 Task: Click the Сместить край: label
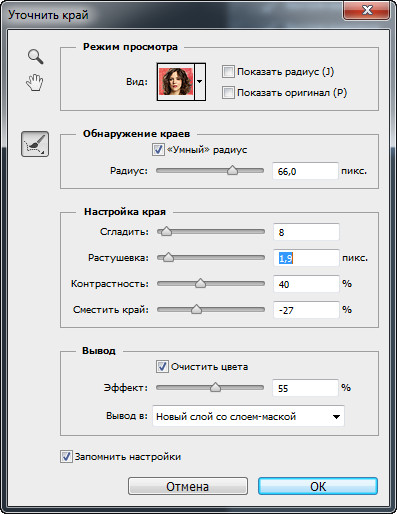(x=111, y=310)
